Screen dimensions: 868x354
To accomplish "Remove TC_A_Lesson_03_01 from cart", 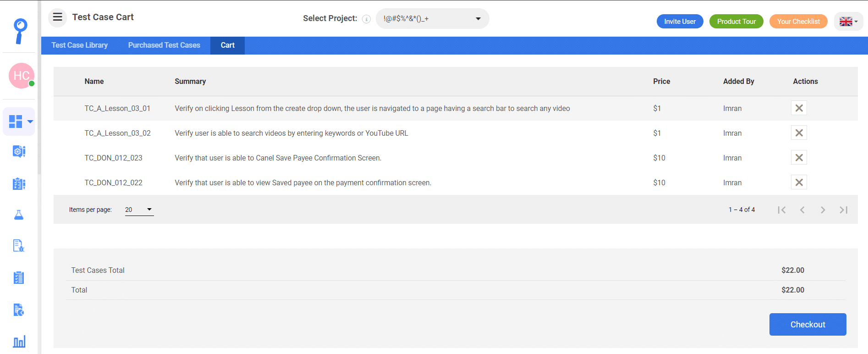I will tap(799, 108).
